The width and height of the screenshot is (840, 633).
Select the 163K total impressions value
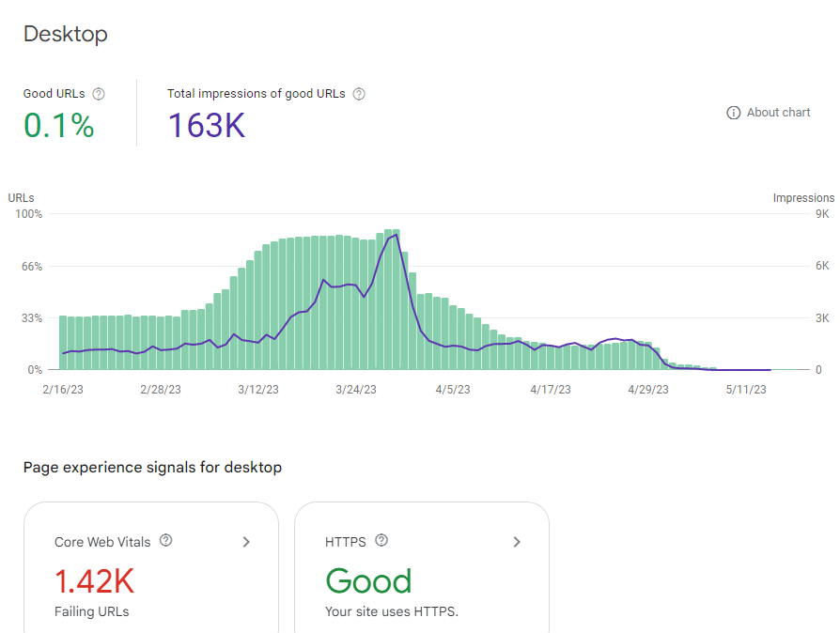coord(207,126)
